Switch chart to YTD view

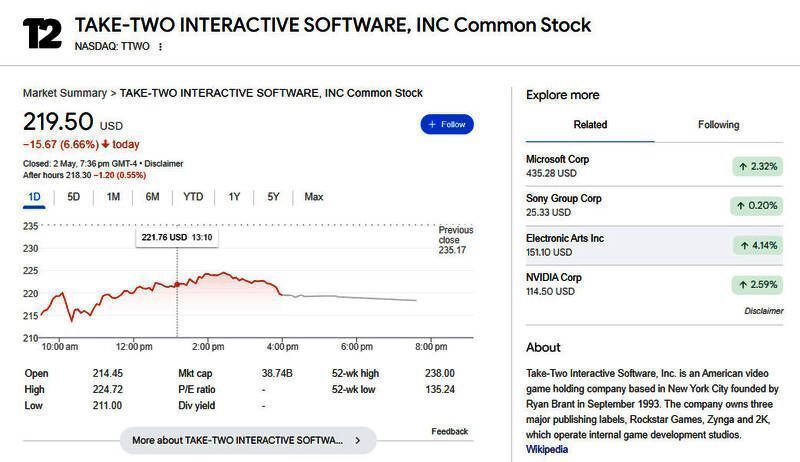point(193,197)
